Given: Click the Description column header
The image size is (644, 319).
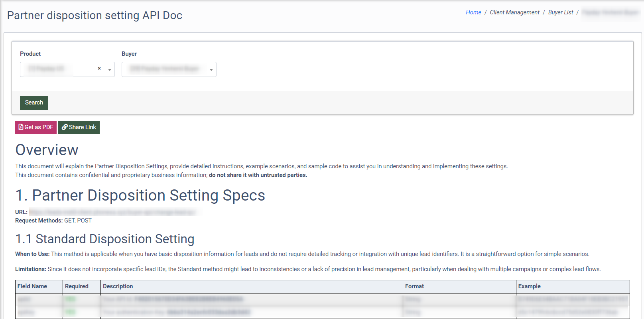Looking at the screenshot, I should [118, 286].
